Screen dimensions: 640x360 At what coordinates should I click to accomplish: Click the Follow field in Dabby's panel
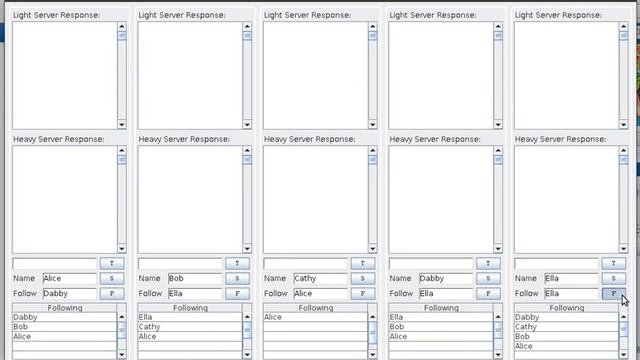pyautogui.click(x=445, y=293)
